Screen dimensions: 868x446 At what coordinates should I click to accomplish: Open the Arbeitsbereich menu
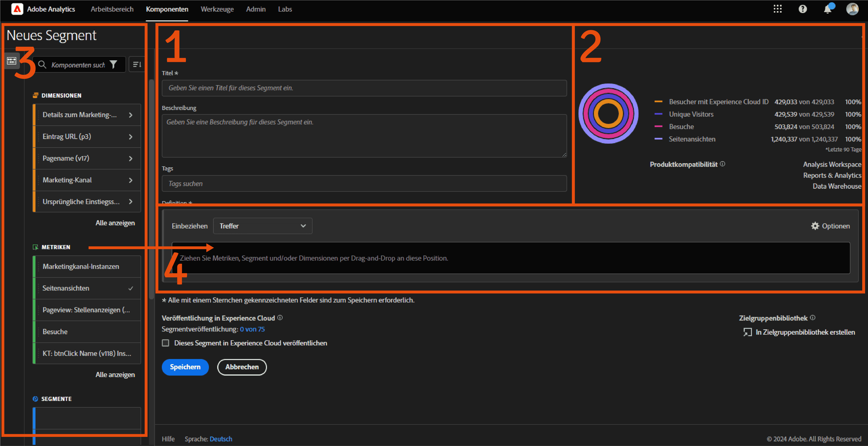pos(112,9)
